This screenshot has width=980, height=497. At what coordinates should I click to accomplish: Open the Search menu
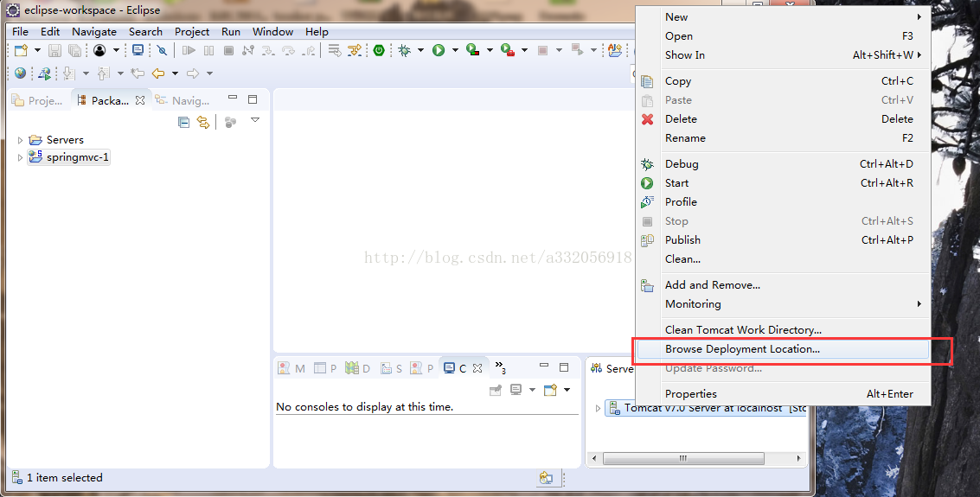click(145, 32)
